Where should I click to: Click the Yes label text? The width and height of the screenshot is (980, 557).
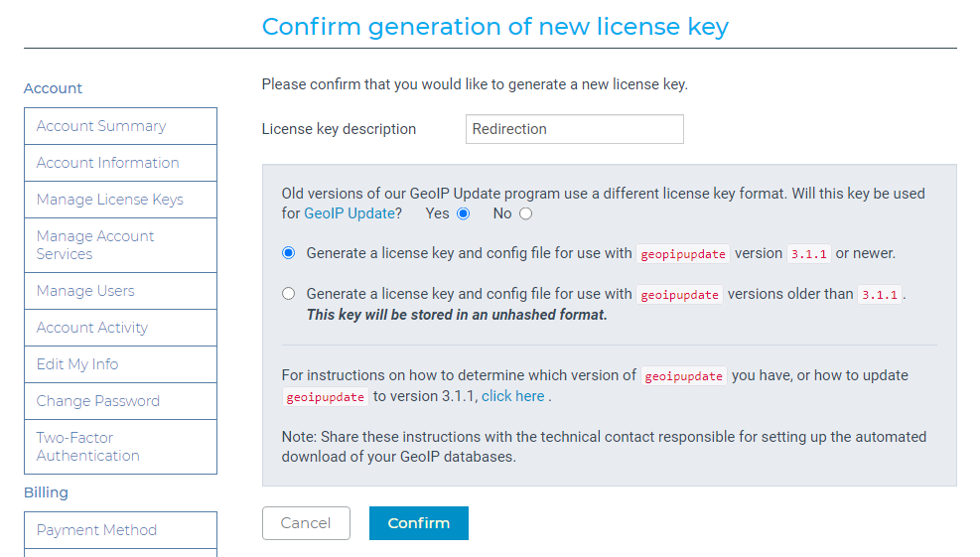click(438, 213)
